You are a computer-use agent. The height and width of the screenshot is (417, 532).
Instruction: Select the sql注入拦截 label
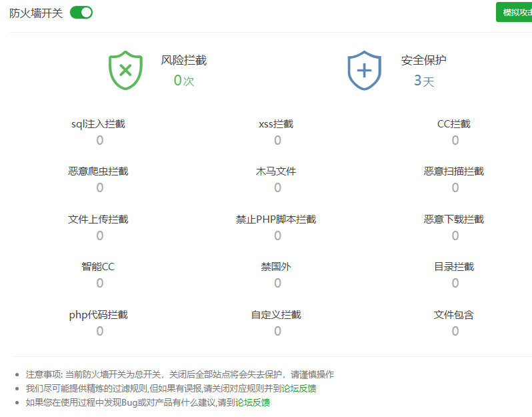click(99, 124)
